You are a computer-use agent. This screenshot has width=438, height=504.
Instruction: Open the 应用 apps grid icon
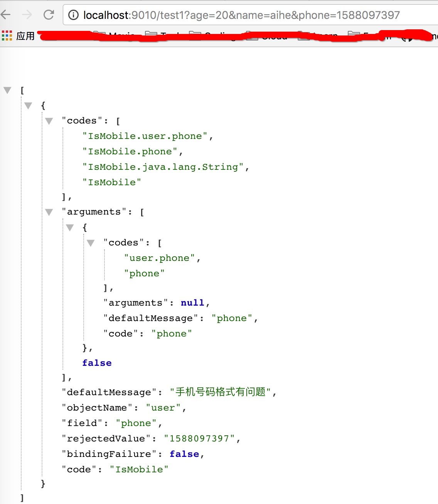click(7, 36)
